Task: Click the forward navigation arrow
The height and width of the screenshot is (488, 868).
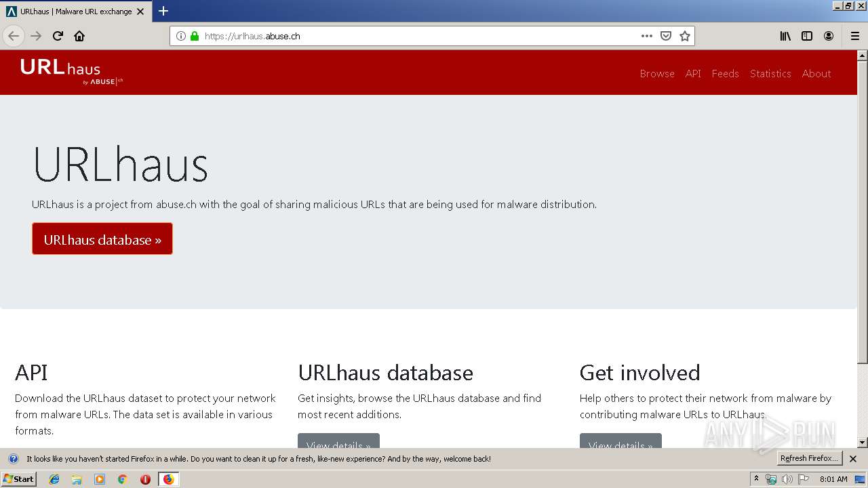Action: [x=36, y=36]
